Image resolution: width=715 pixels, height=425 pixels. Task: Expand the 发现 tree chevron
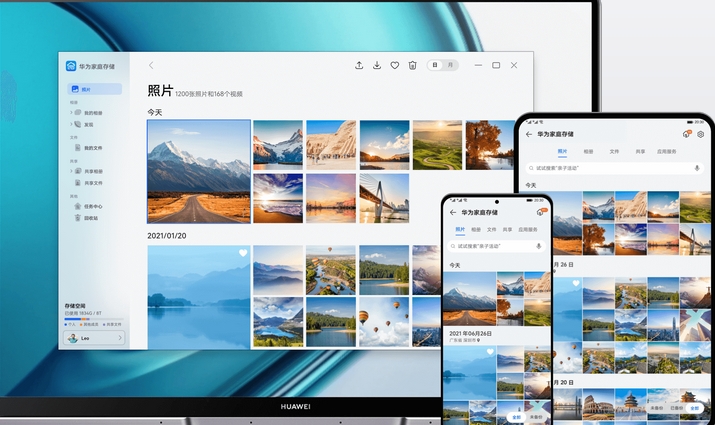[71, 124]
